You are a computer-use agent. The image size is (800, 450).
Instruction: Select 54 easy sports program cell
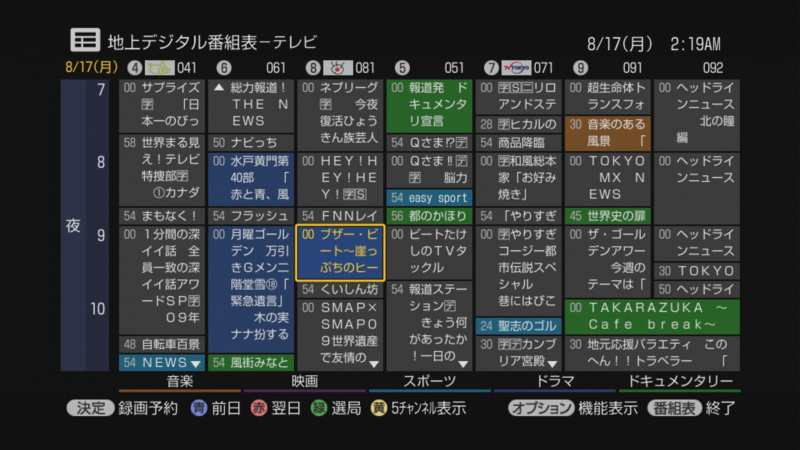(429, 197)
